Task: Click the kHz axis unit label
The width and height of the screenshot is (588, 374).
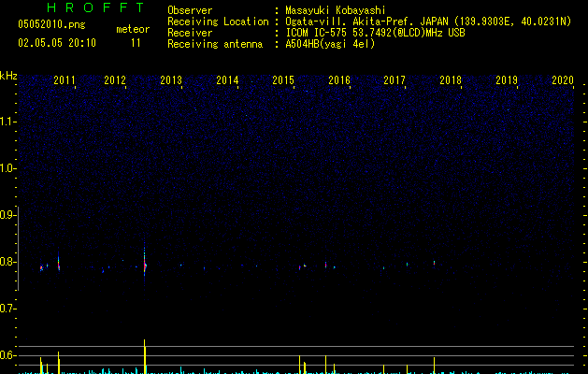Action: 8,76
